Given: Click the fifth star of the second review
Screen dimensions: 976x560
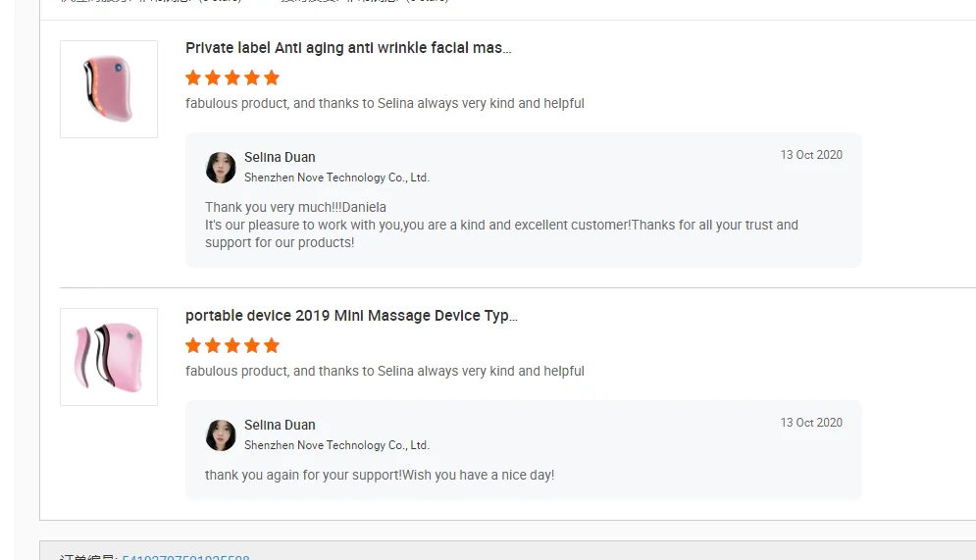Looking at the screenshot, I should [272, 345].
